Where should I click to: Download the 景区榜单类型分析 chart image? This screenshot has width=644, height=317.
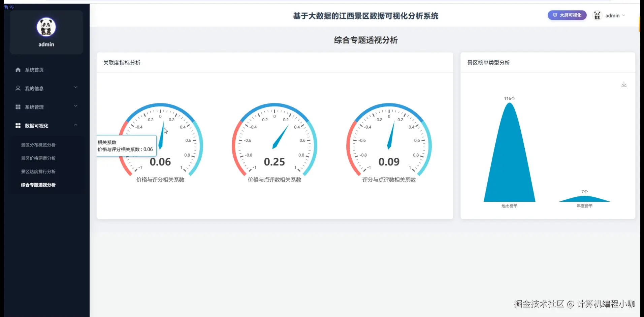tap(624, 85)
